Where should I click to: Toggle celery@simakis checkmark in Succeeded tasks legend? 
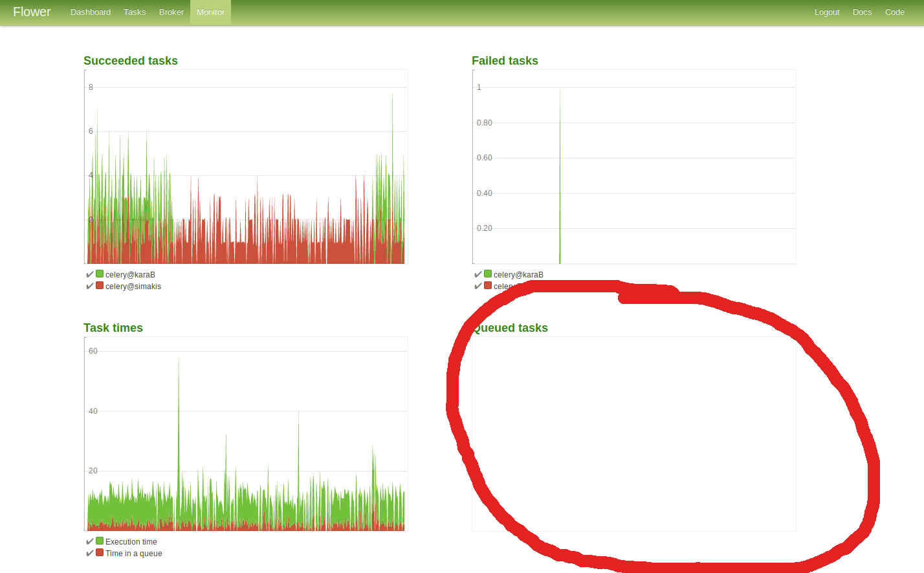[90, 286]
